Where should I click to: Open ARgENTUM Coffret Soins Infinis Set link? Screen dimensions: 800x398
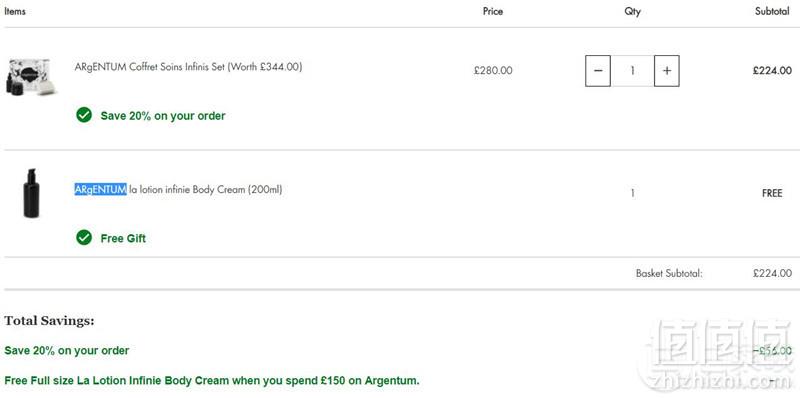pyautogui.click(x=188, y=67)
